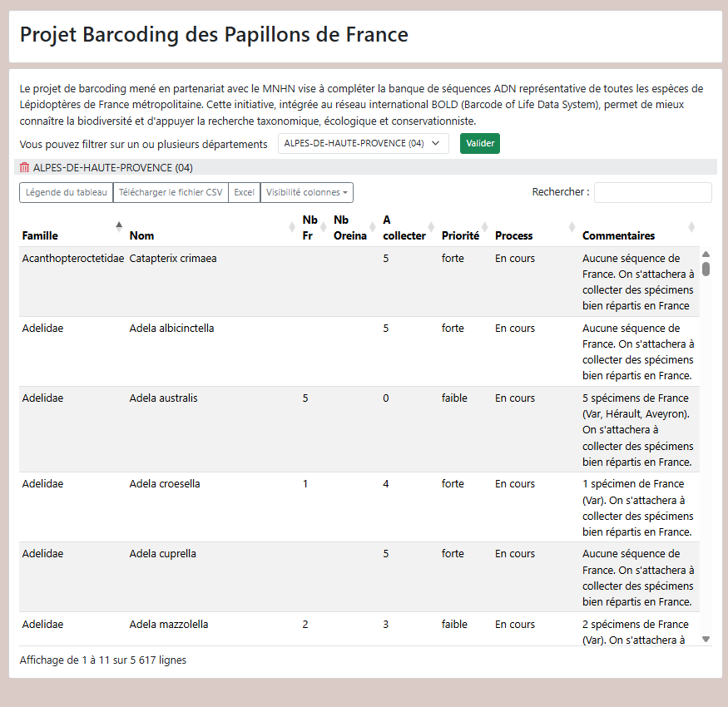Click the forte priority of Adela croesella
728x707 pixels.
pos(453,484)
